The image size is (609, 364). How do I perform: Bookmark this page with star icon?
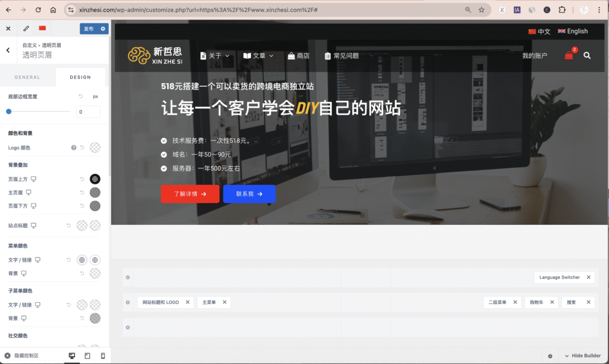pos(482,10)
